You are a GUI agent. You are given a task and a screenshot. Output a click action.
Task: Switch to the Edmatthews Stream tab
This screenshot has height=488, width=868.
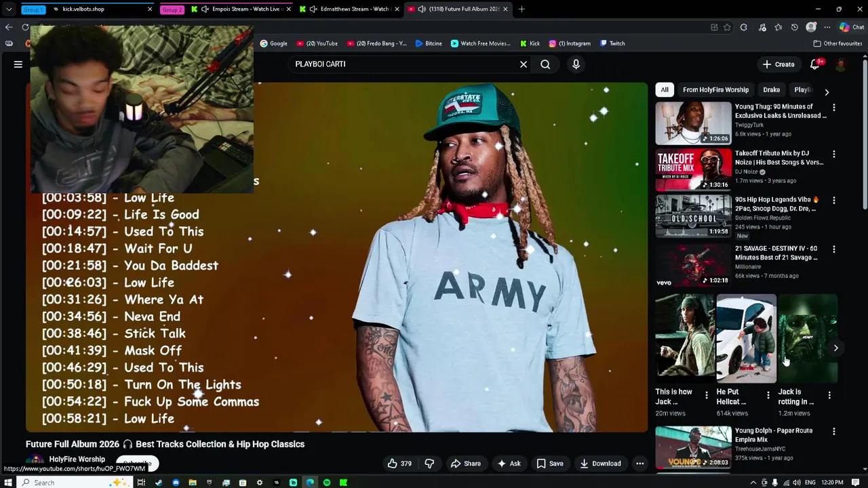pos(349,9)
